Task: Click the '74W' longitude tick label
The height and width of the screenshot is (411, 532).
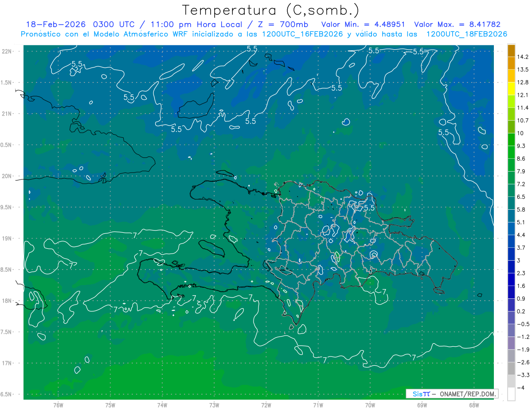Action: [x=162, y=405]
